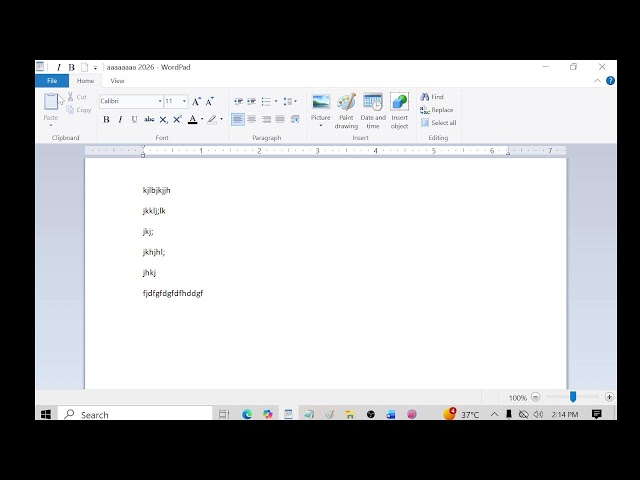Insert a Picture

click(x=321, y=105)
